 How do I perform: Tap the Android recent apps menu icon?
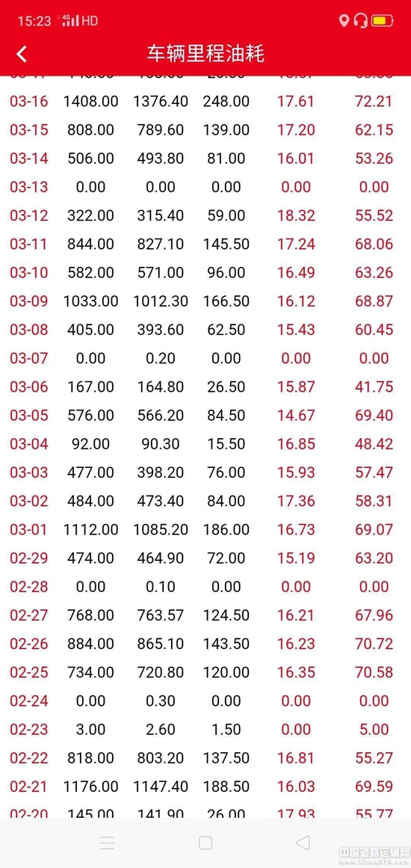pyautogui.click(x=108, y=843)
